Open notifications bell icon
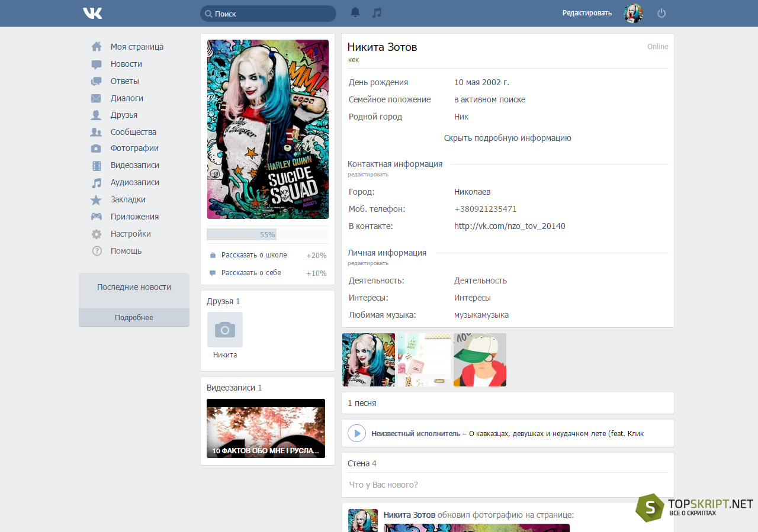 [x=355, y=12]
